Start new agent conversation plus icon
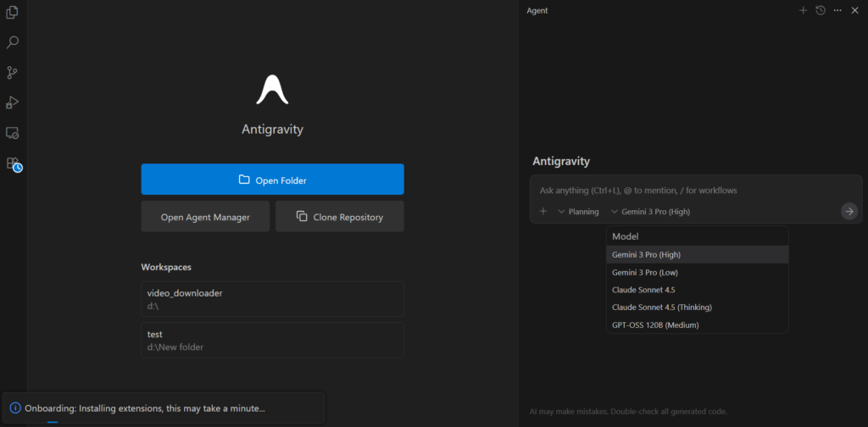This screenshot has width=868, height=427. point(803,10)
